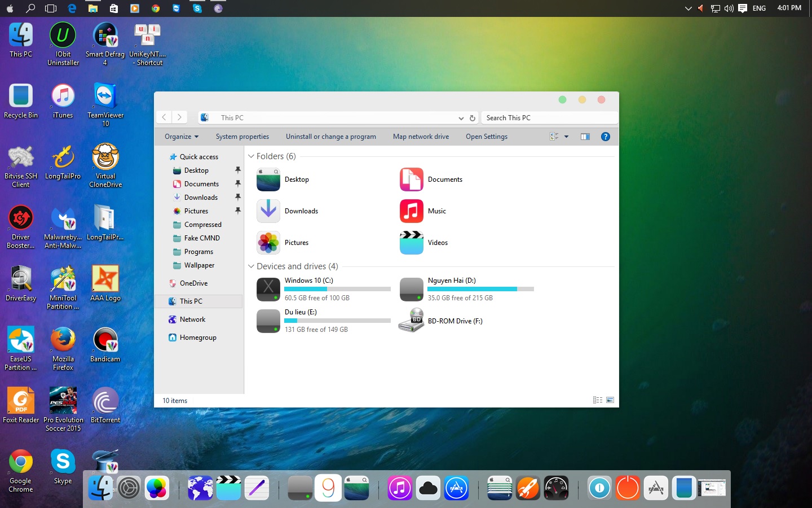
Task: Open Recycle Bin on desktop
Action: (21, 100)
